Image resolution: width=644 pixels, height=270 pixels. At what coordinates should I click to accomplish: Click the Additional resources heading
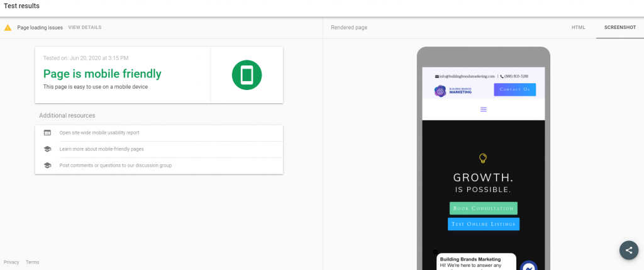pos(67,115)
